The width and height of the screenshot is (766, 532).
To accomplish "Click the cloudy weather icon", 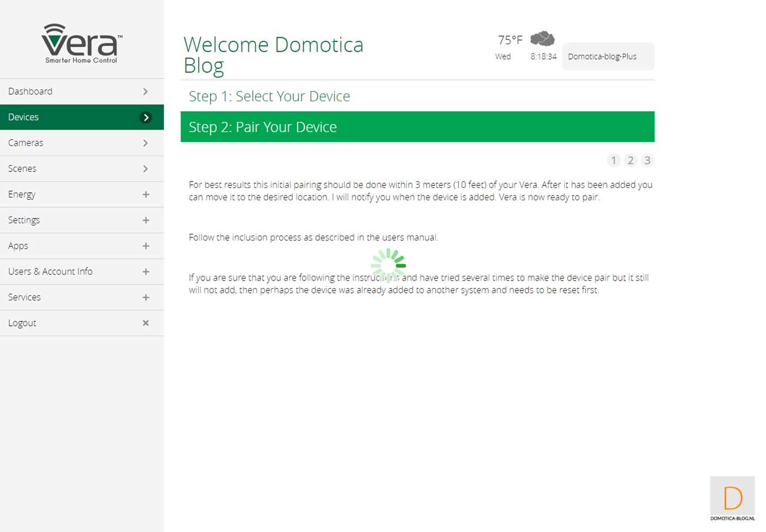I will pos(542,39).
